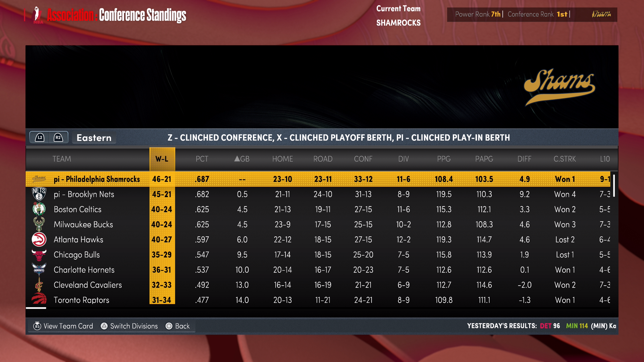Click the Boston Celtics logo icon
This screenshot has height=362, width=644.
tap(39, 209)
